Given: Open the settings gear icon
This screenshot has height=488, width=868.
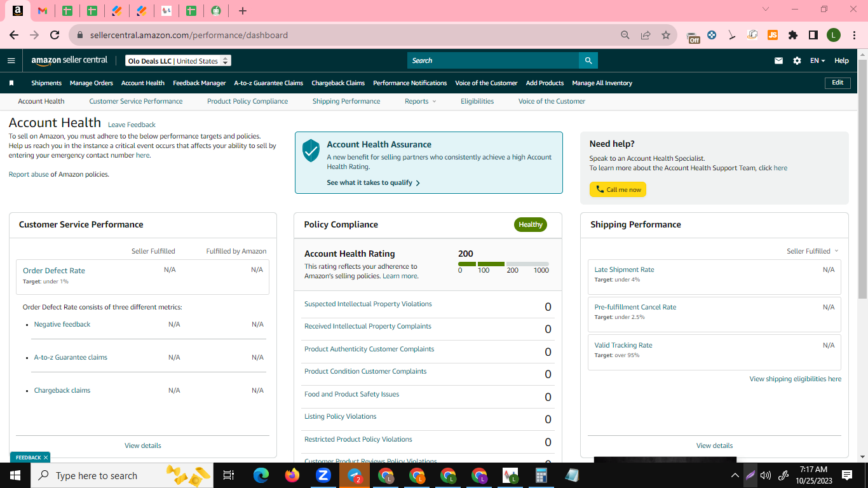Looking at the screenshot, I should pos(797,61).
